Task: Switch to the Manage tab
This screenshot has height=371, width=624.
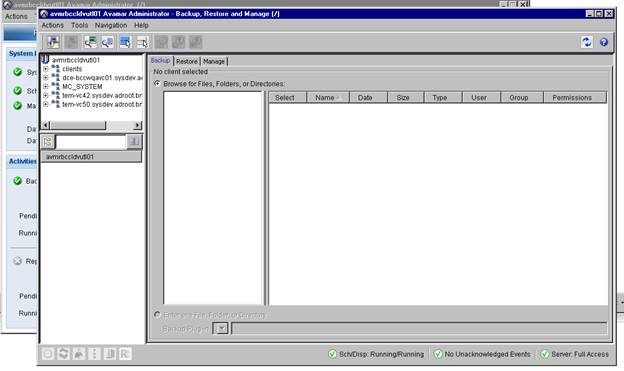Action: pyautogui.click(x=214, y=61)
